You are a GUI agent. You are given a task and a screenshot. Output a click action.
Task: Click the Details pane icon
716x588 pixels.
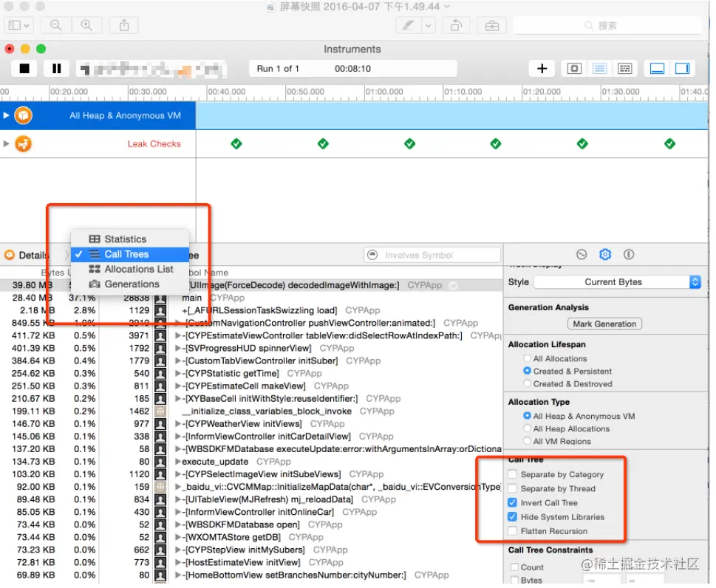tap(9, 255)
